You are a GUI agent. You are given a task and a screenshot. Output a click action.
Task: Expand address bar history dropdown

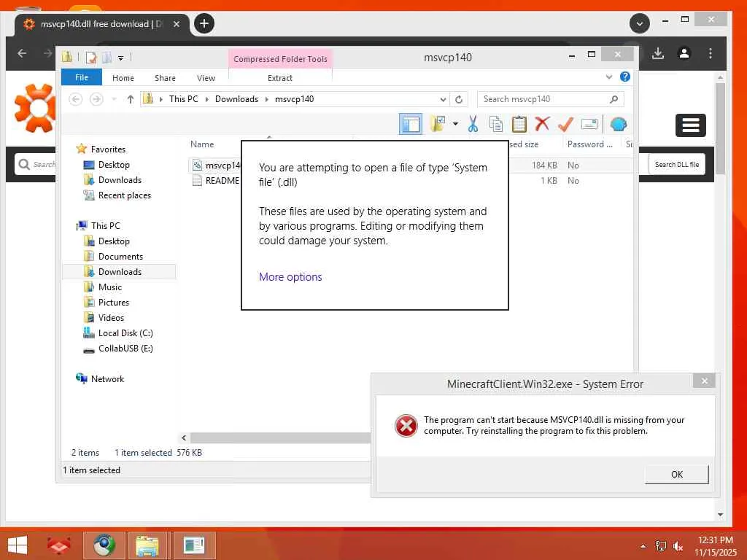coord(443,99)
